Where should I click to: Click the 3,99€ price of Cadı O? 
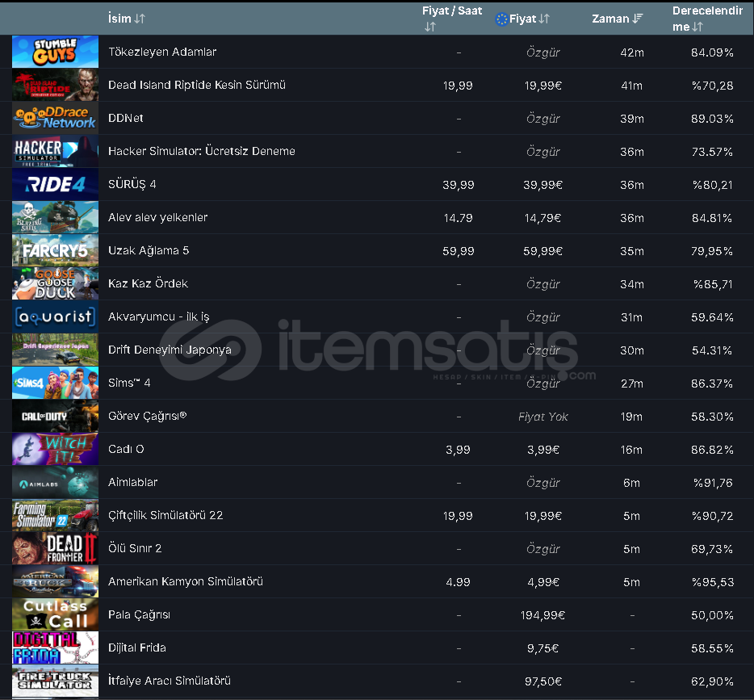point(543,450)
